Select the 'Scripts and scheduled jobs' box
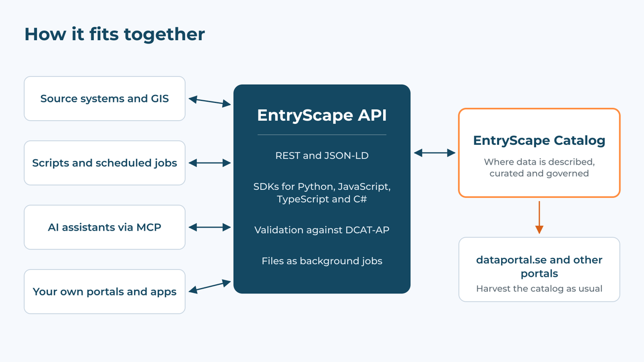 coord(105,163)
